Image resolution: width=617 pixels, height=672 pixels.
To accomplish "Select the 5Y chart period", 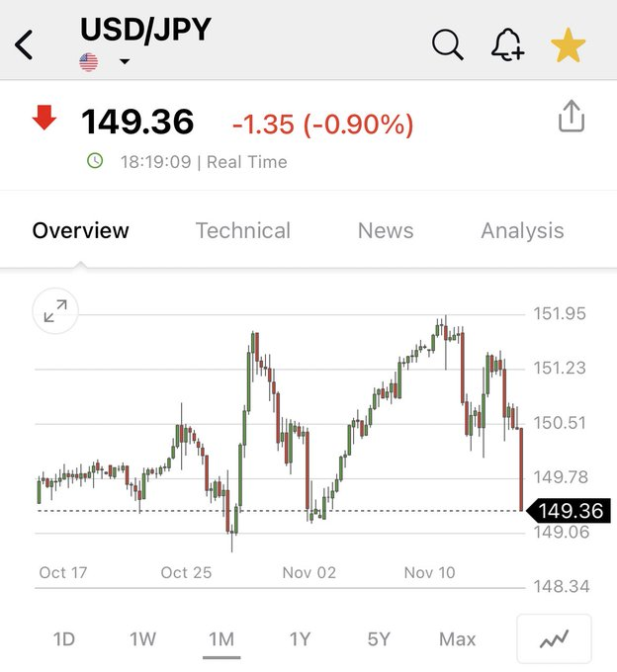I will [379, 639].
